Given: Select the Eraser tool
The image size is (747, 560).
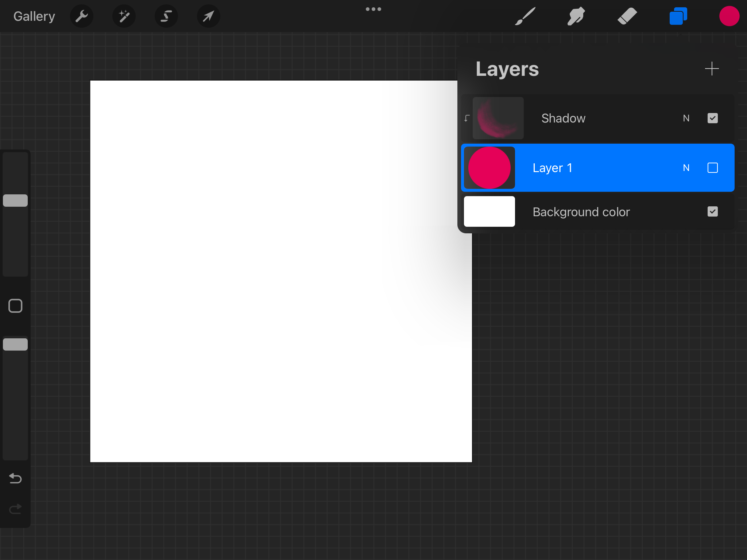Looking at the screenshot, I should (627, 16).
